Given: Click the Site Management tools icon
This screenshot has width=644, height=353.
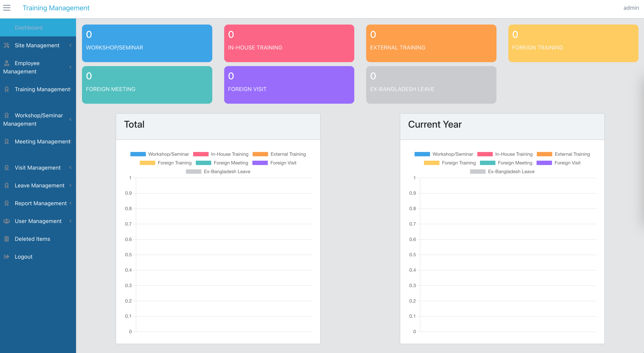Looking at the screenshot, I should (7, 46).
